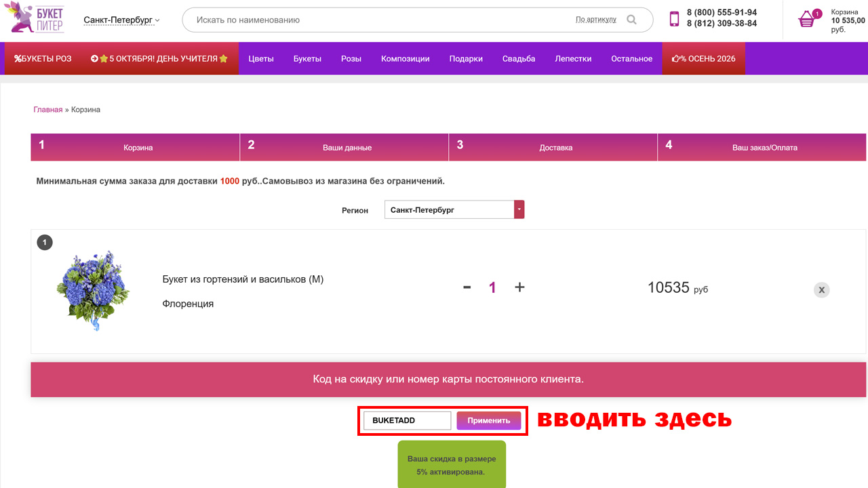This screenshot has height=488, width=868.
Task: Click the Флоренция product label
Action: 188,304
